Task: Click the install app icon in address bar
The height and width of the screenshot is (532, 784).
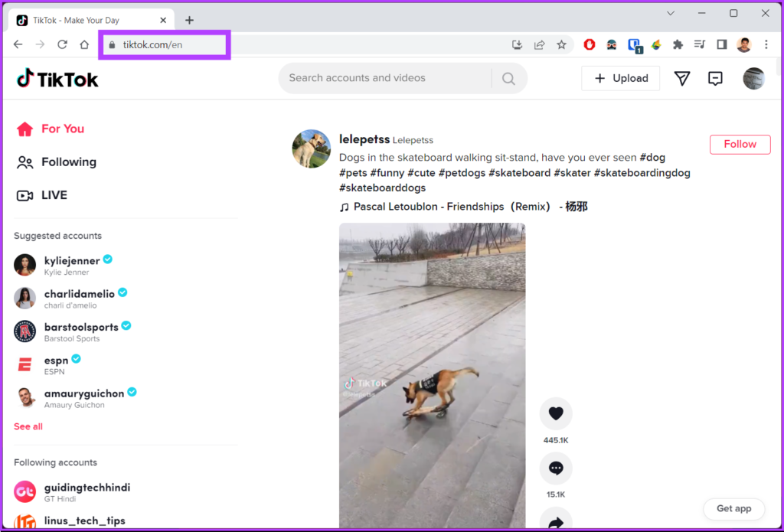Action: click(x=518, y=44)
